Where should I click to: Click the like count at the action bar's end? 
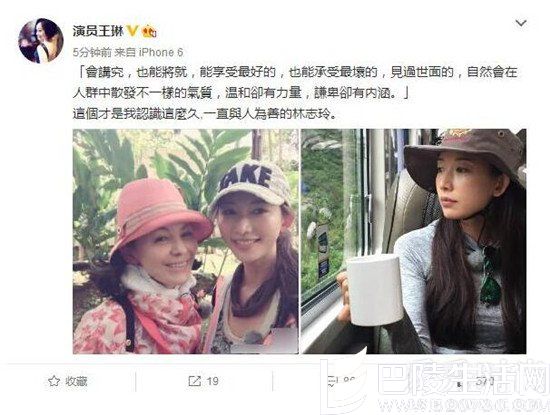point(485,381)
